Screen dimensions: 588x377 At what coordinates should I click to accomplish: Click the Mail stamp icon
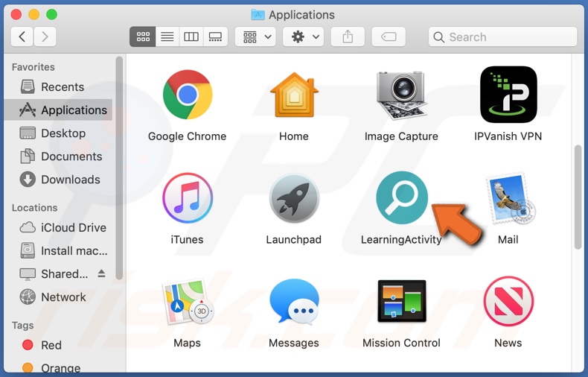(510, 199)
